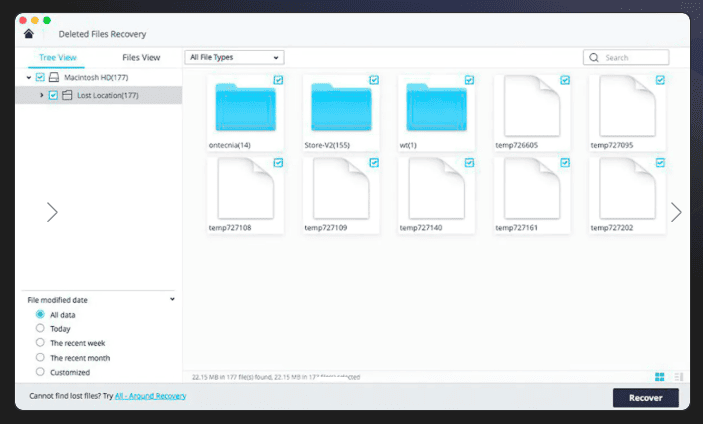Uncheck the temp726605 file checkbox
The width and height of the screenshot is (703, 424).
click(x=565, y=80)
